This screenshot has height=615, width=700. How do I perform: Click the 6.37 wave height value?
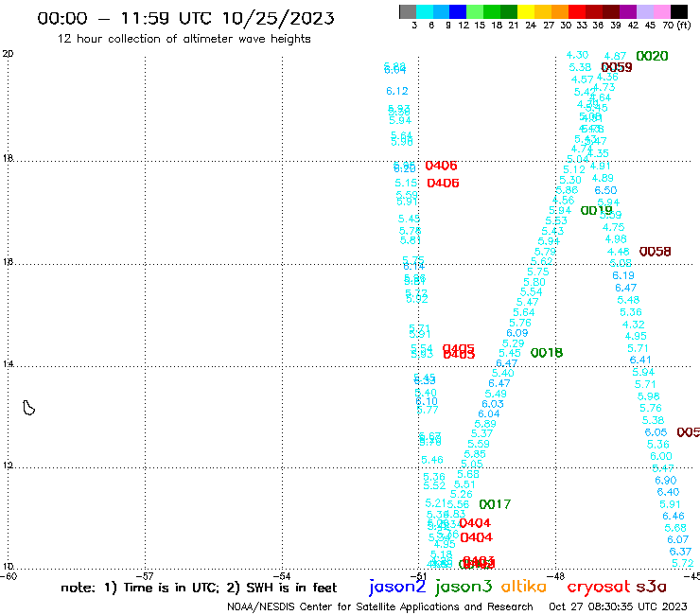pos(680,552)
